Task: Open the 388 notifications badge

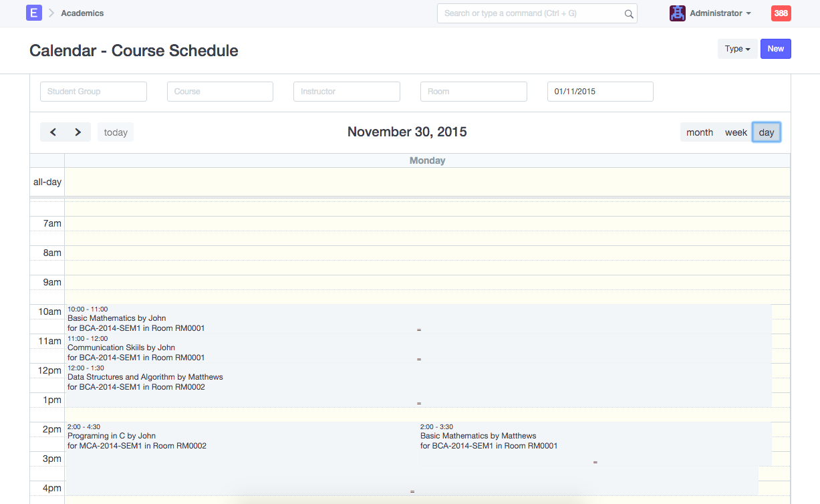Action: coord(781,13)
